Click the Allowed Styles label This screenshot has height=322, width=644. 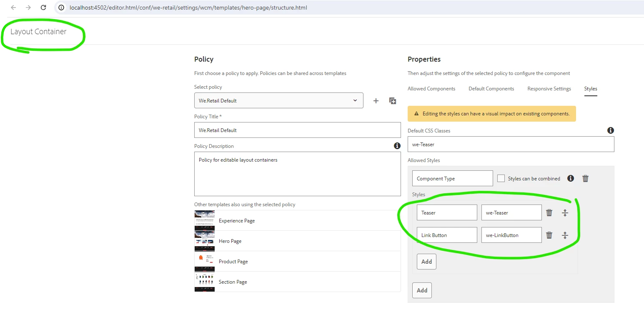(424, 160)
